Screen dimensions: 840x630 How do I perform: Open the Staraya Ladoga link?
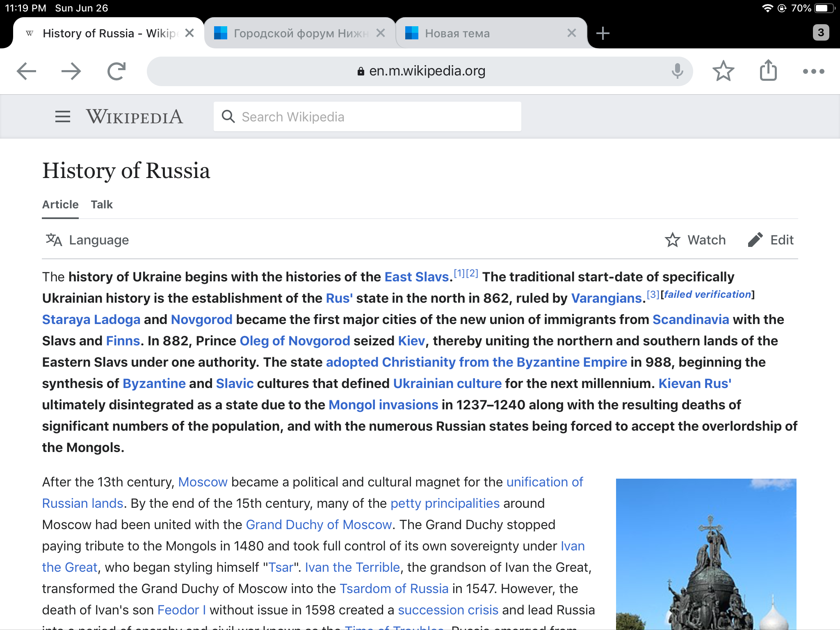[x=91, y=320]
